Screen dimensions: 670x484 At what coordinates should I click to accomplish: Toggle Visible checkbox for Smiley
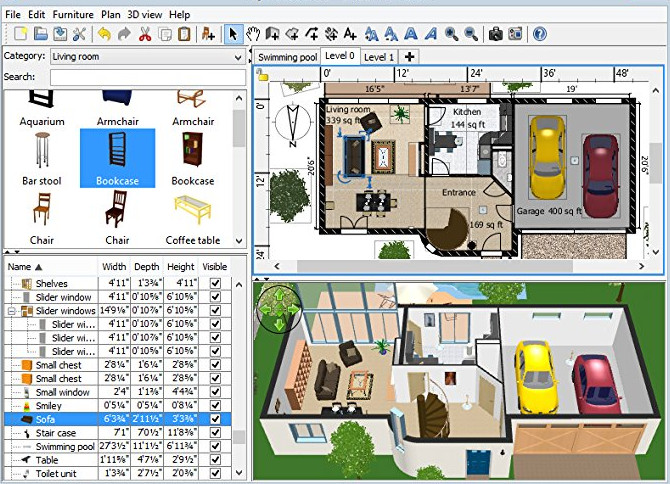pyautogui.click(x=215, y=405)
